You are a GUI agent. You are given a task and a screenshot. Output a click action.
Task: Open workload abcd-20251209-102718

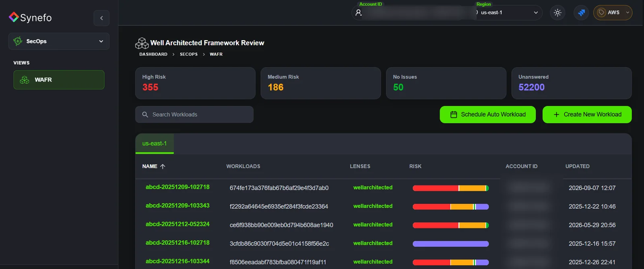tap(178, 187)
